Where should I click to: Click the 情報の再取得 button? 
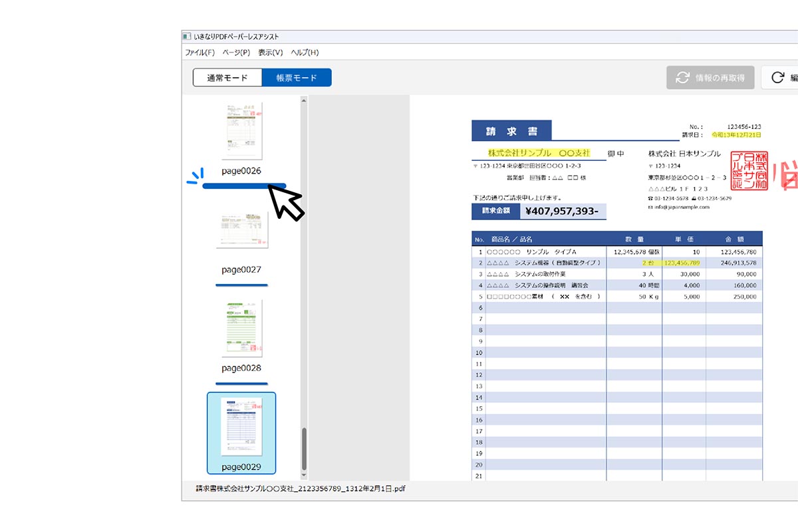[711, 78]
